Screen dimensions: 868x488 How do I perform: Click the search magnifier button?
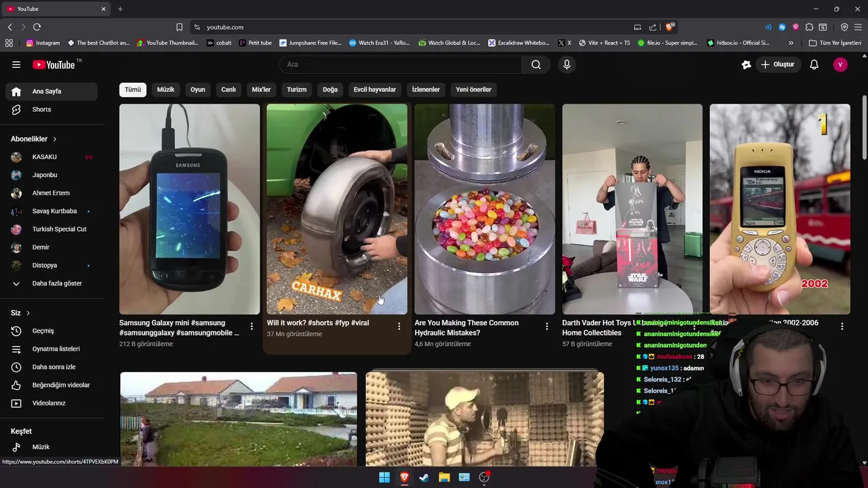(536, 64)
